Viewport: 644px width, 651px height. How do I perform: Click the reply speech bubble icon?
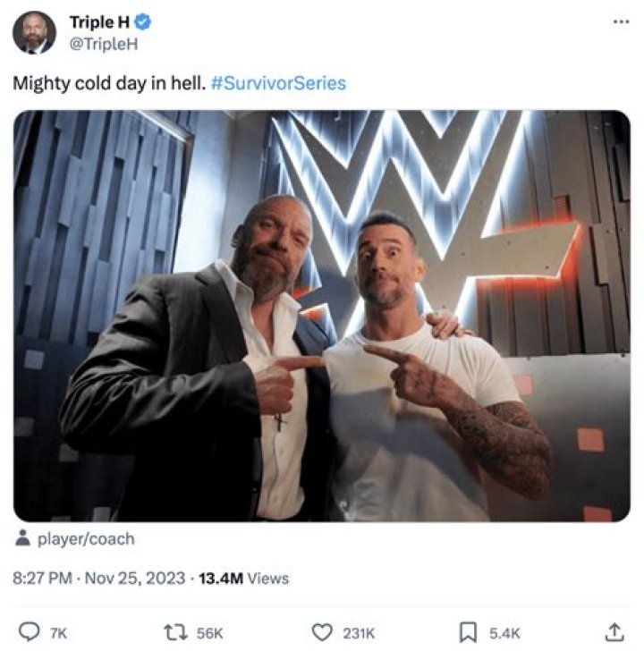(29, 632)
